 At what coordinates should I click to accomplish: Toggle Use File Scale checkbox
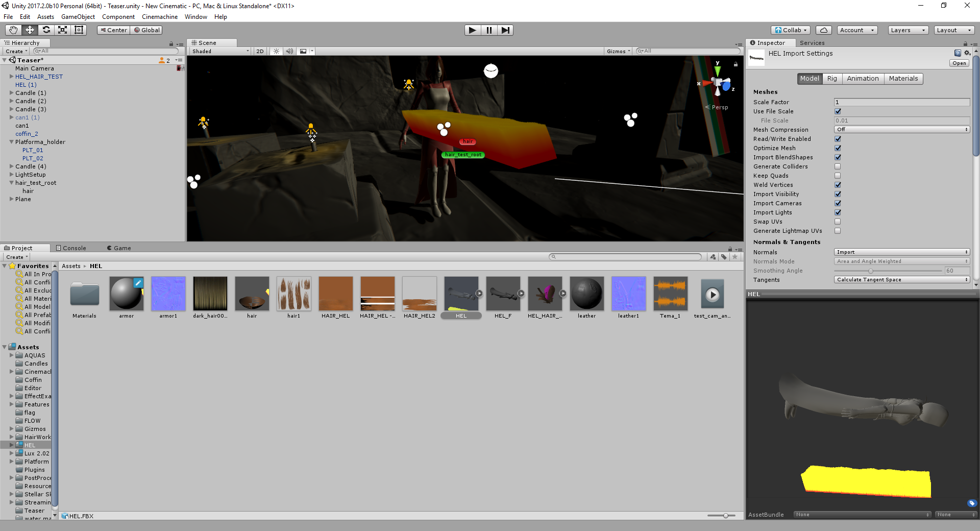coord(838,111)
